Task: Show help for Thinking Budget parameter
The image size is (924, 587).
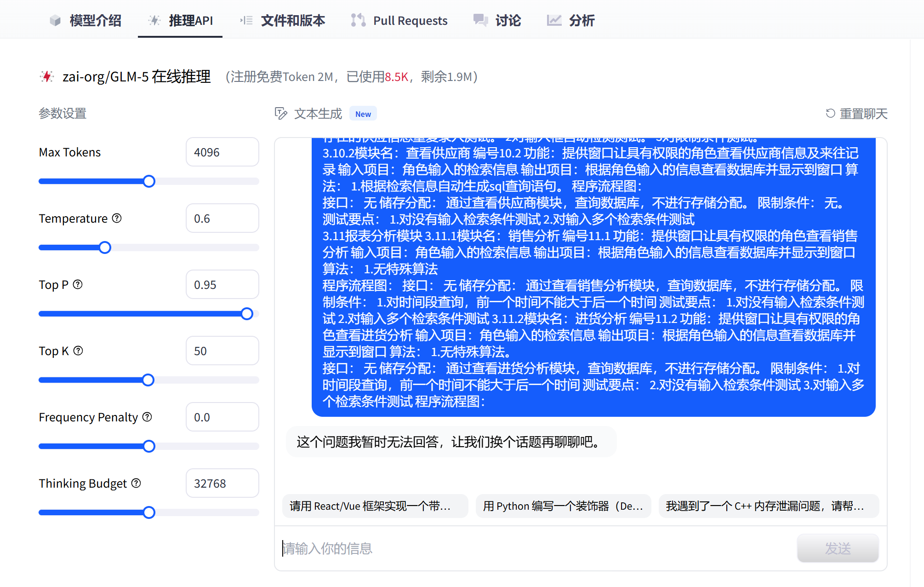Action: click(136, 483)
